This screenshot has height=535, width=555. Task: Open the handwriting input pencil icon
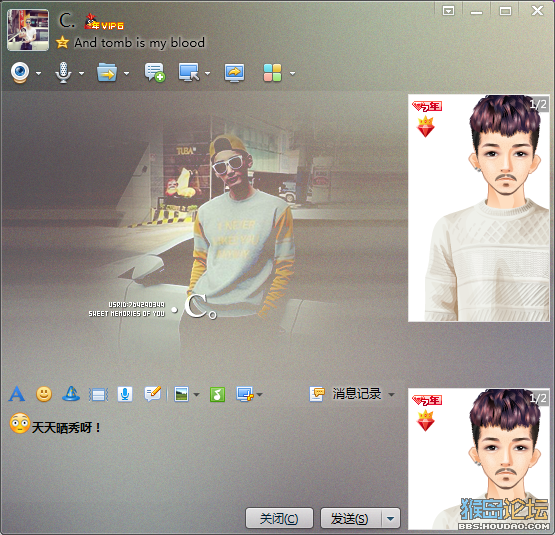coord(153,394)
